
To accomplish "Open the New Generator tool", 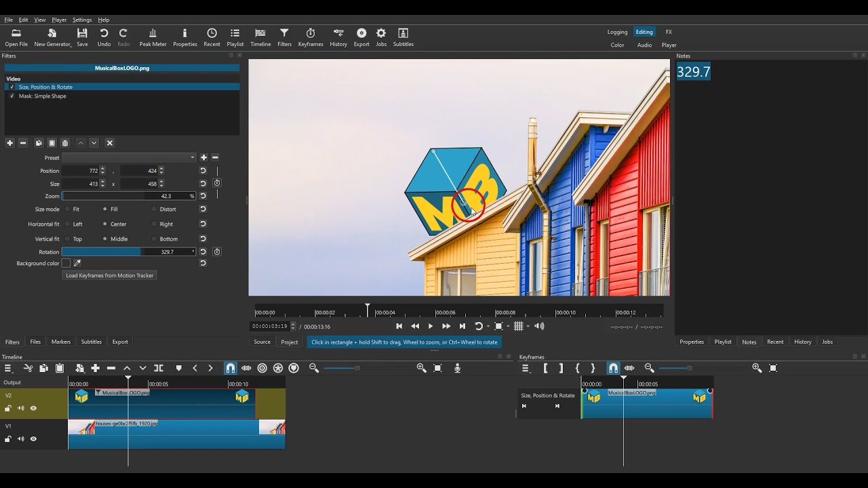I will (x=52, y=37).
